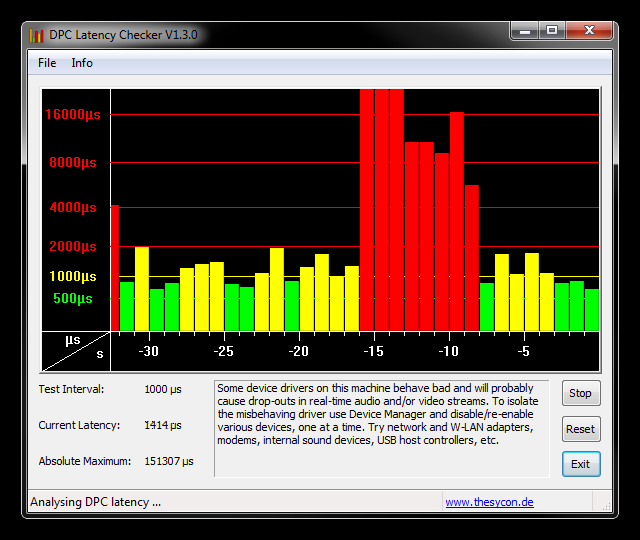This screenshot has width=640, height=540.
Task: Click the 16000µs axis label
Action: click(x=73, y=114)
